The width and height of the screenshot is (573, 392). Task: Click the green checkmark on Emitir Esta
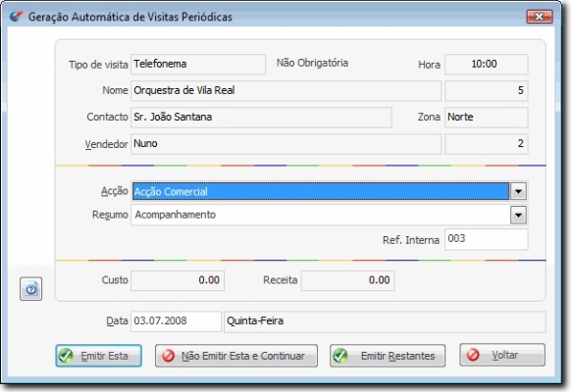click(x=66, y=356)
